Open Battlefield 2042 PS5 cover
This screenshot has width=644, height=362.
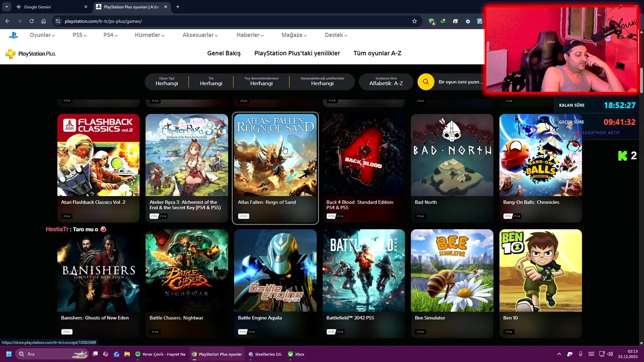(x=364, y=270)
